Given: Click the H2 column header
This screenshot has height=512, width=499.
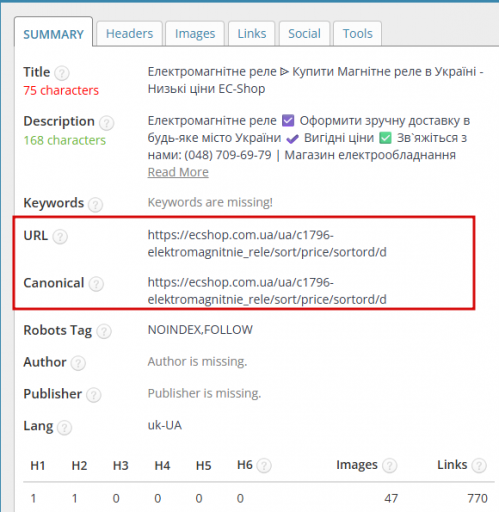Looking at the screenshot, I should tap(79, 466).
